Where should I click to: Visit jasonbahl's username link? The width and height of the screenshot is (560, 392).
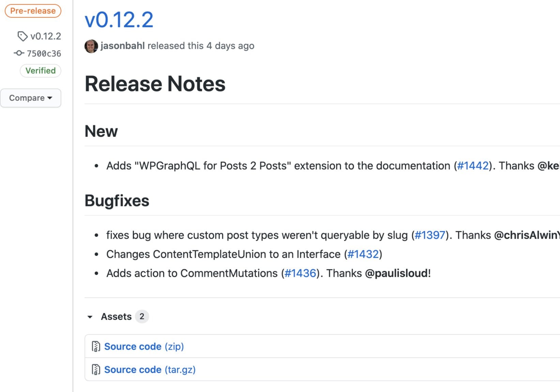click(x=123, y=46)
